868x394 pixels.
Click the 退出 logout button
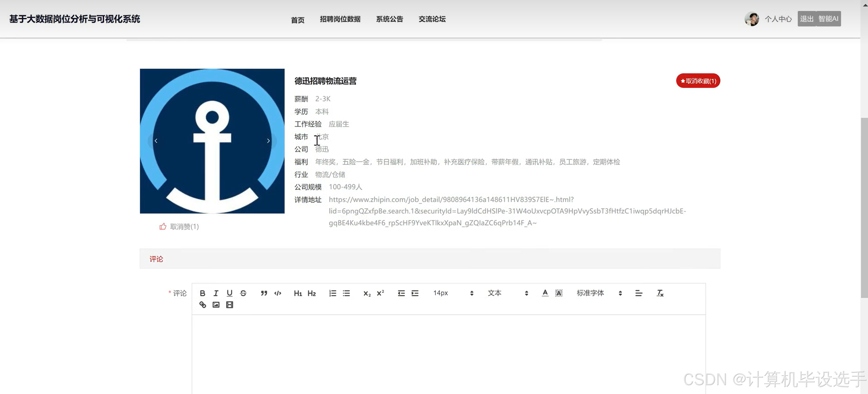pos(807,19)
